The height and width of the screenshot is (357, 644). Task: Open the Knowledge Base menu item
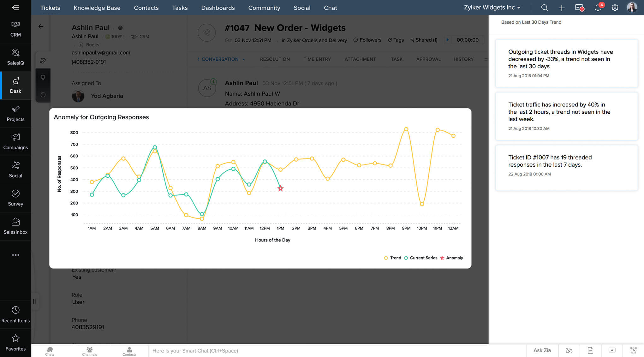click(x=97, y=8)
